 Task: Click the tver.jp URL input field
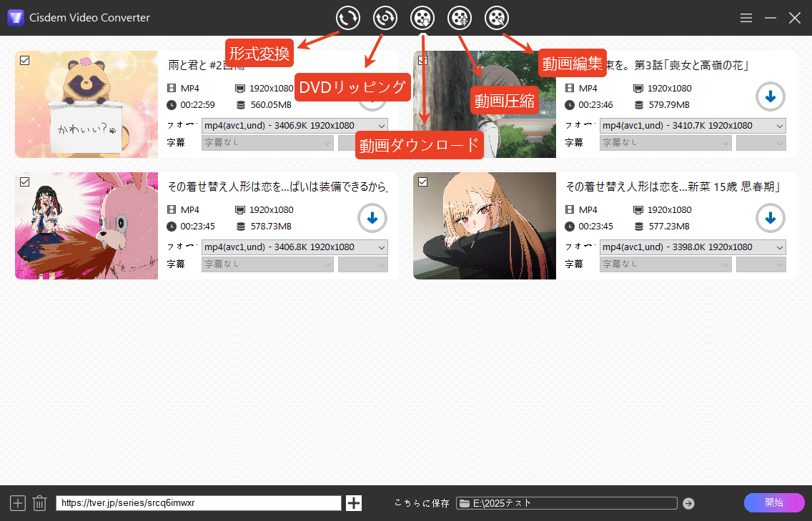(x=198, y=503)
